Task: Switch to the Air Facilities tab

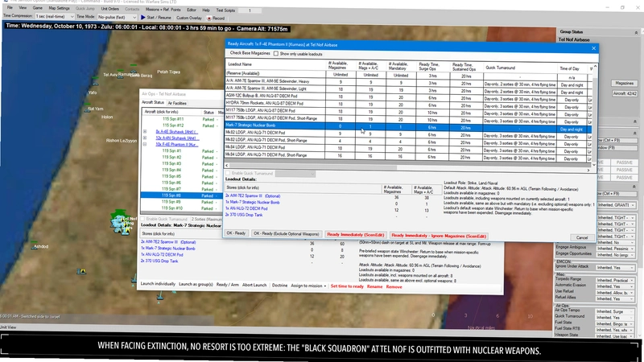Action: [x=177, y=103]
